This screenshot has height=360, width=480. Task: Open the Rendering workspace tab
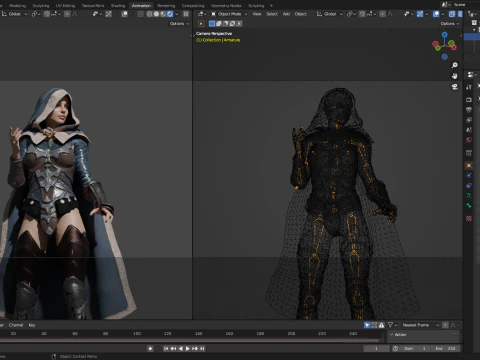click(166, 6)
